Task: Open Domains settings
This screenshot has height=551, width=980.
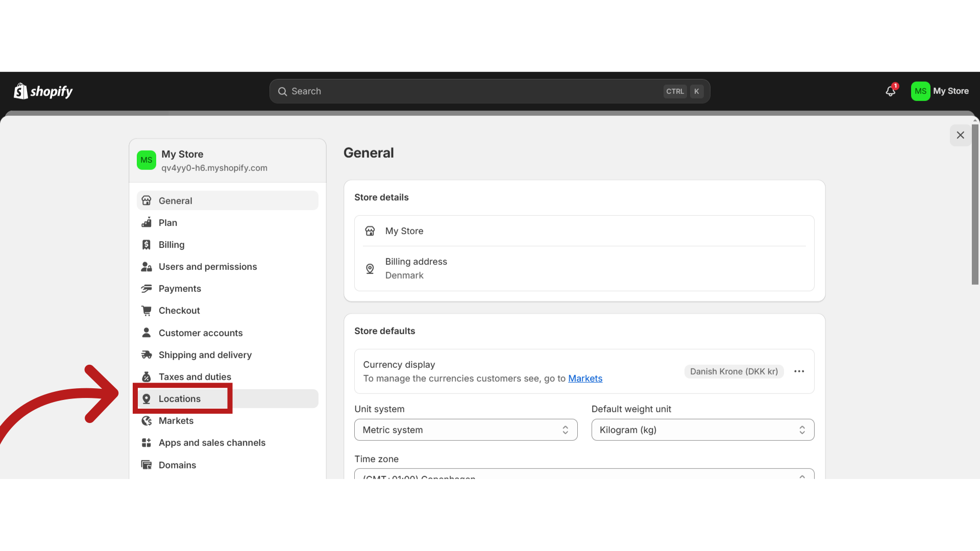Action: pyautogui.click(x=228, y=465)
